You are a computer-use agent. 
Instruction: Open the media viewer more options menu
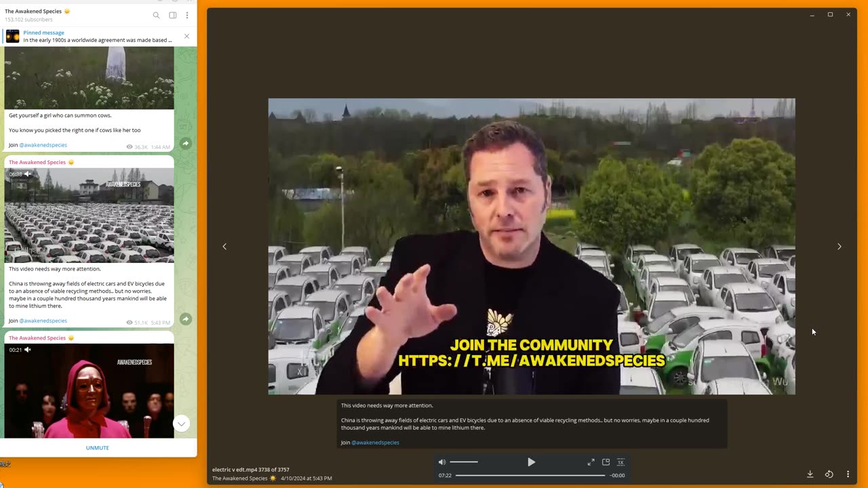coord(848,474)
